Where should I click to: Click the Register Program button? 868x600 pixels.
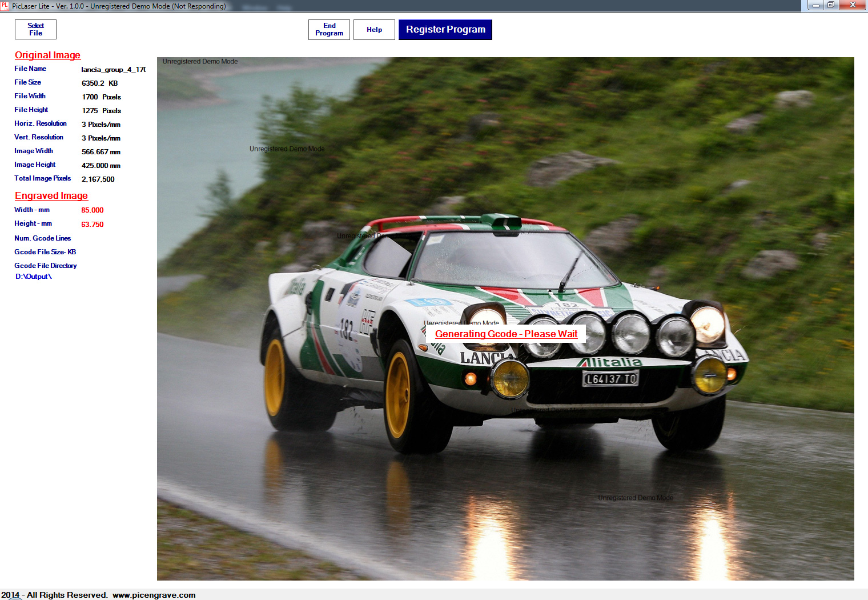(445, 30)
